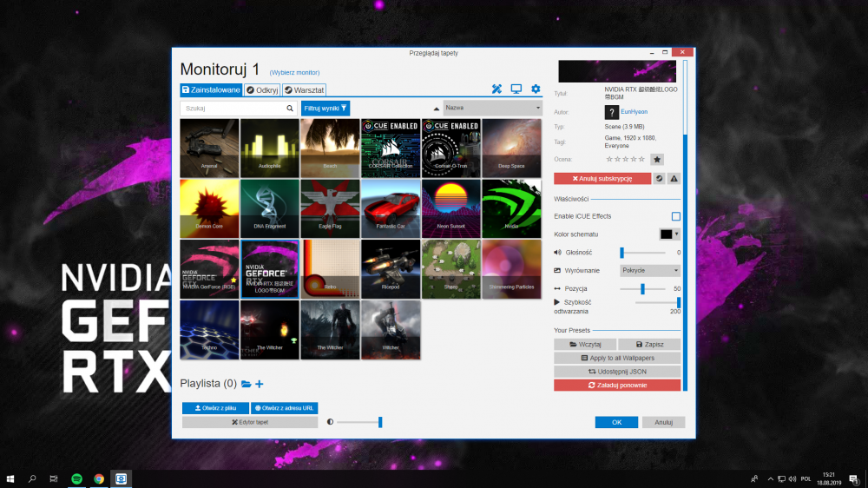Click Zapisz preset button
The width and height of the screenshot is (868, 488).
[649, 345]
